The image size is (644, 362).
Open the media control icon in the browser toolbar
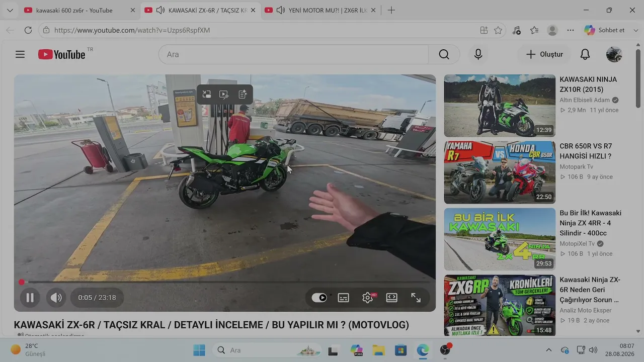point(517,30)
